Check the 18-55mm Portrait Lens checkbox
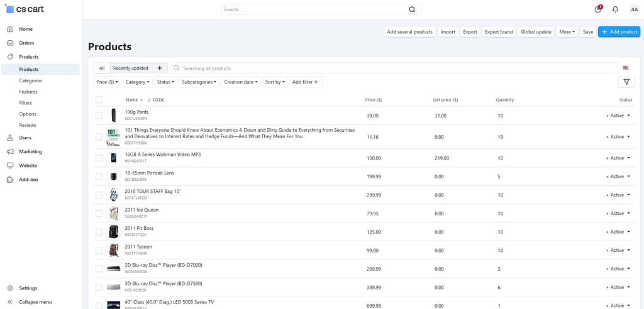 click(99, 176)
